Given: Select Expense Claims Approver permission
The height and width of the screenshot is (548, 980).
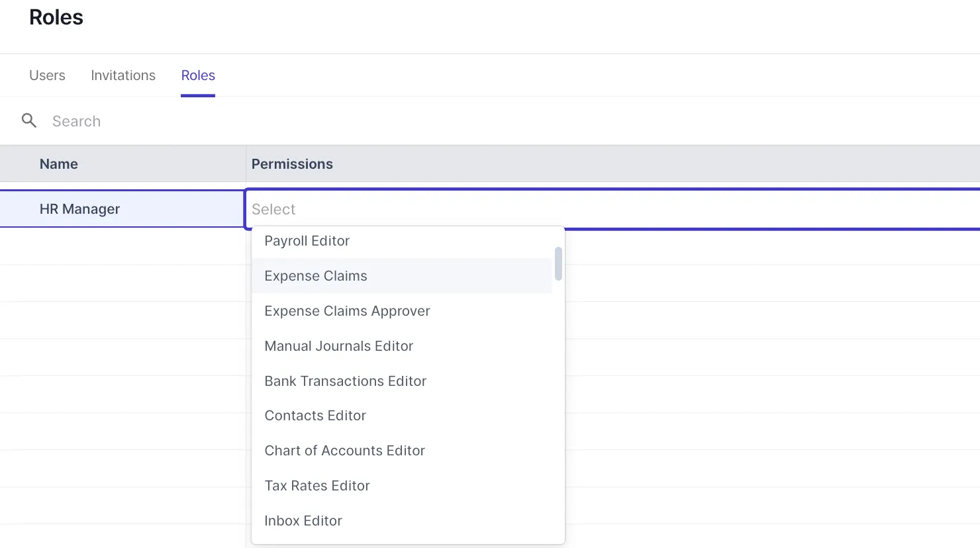Looking at the screenshot, I should (347, 310).
